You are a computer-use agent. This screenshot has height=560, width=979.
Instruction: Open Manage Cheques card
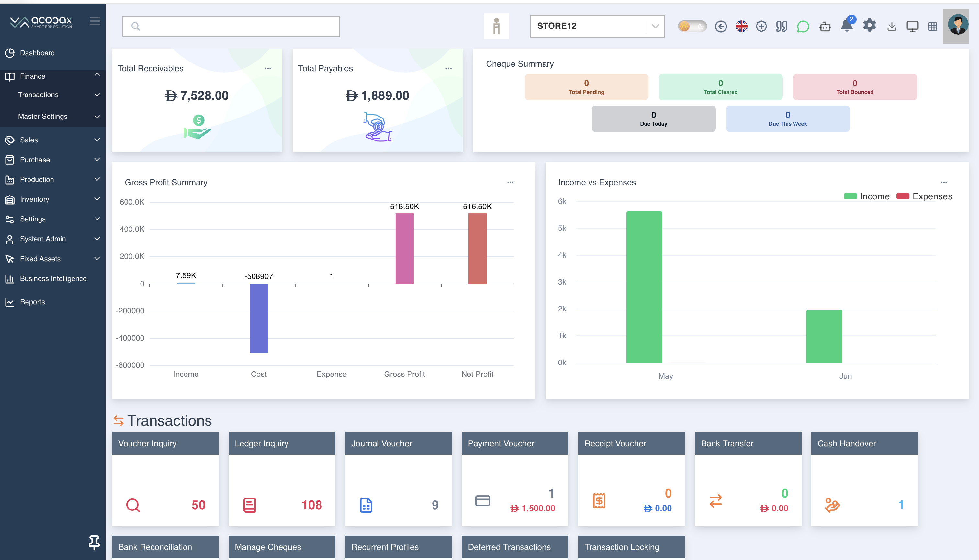click(282, 547)
